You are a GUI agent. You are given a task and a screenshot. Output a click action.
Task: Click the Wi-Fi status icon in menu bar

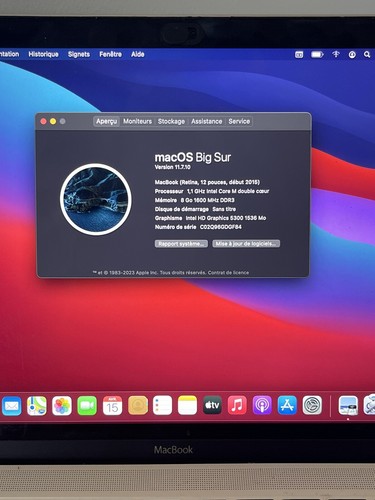[336, 54]
